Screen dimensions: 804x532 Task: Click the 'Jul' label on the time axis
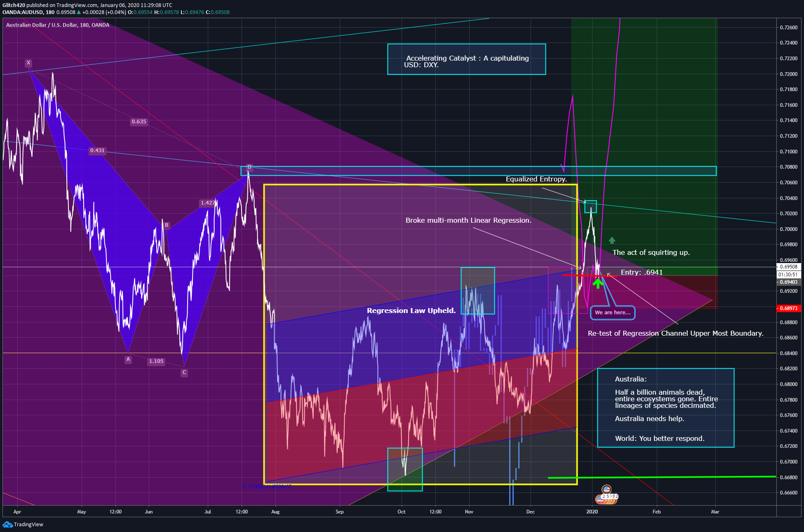pyautogui.click(x=208, y=512)
